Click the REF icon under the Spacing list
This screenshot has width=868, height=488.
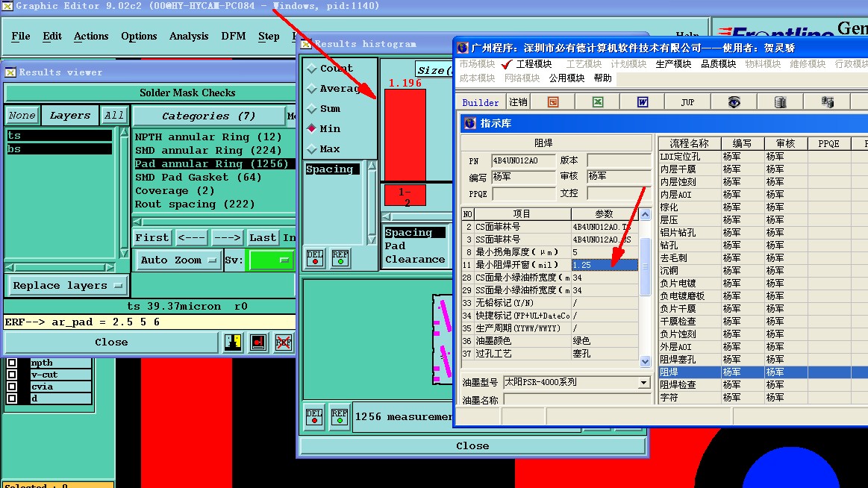click(x=340, y=258)
